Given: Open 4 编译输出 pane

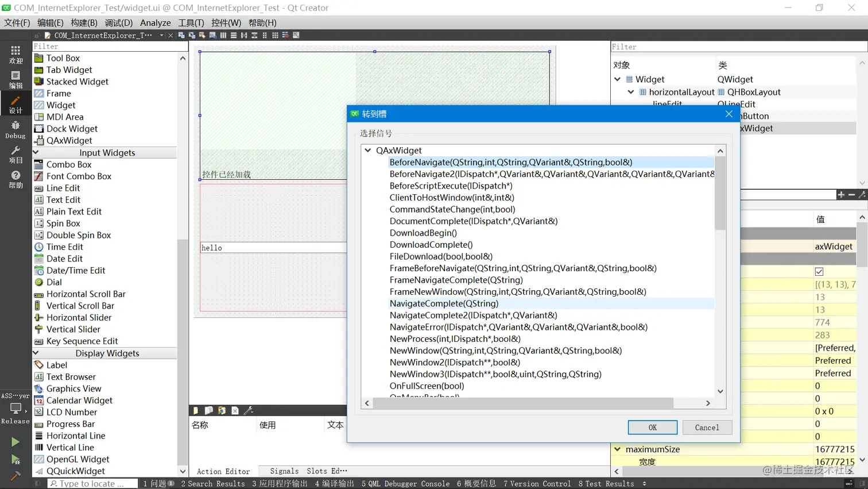Looking at the screenshot, I should coord(334,484).
